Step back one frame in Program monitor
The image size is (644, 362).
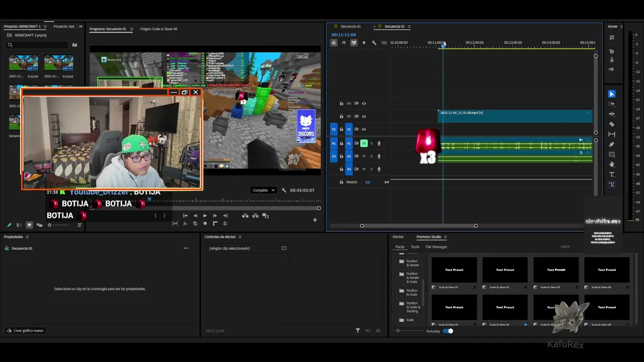(195, 216)
